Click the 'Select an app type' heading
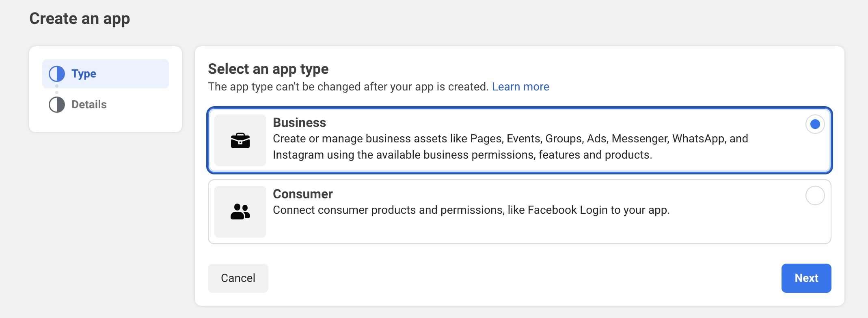 tap(268, 69)
